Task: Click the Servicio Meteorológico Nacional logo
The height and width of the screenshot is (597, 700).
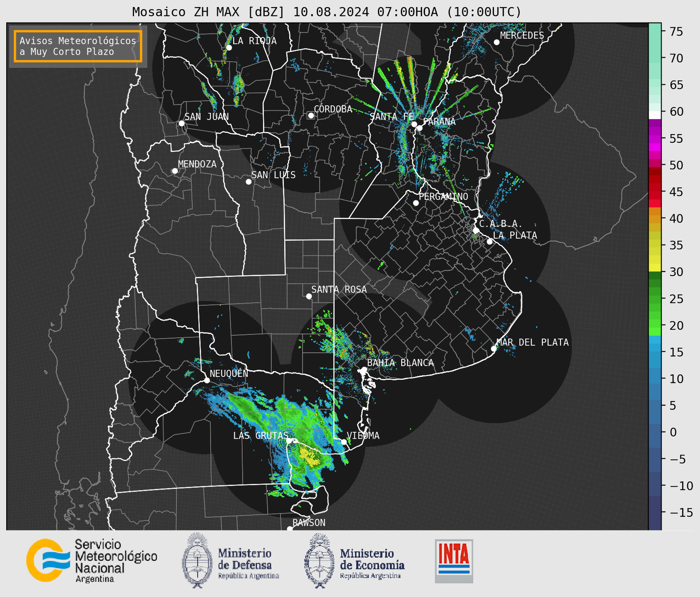Action: [x=92, y=560]
